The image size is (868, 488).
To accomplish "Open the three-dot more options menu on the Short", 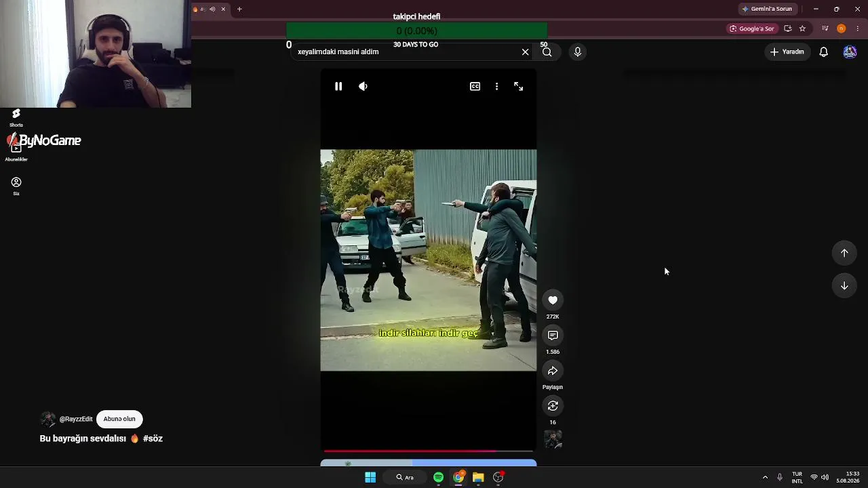I will click(x=497, y=86).
